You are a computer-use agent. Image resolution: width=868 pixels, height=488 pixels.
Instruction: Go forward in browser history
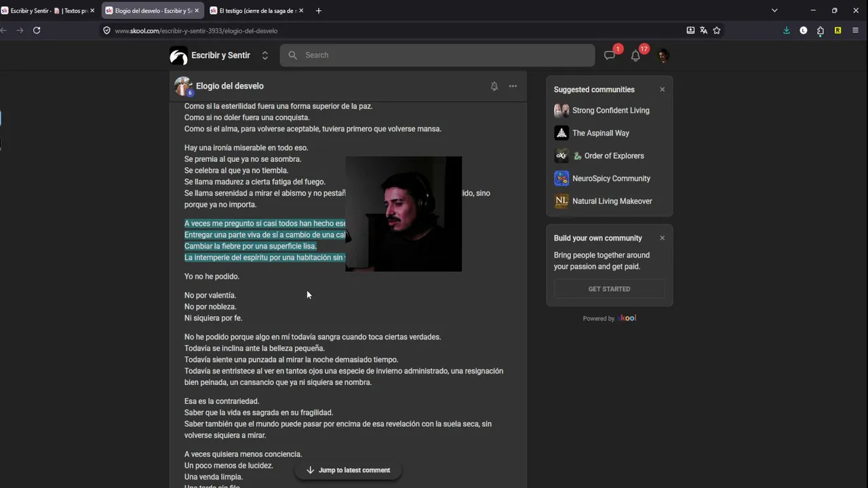coord(20,30)
